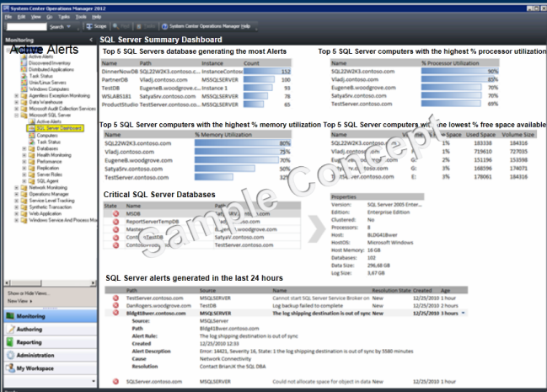Sort the databases table by Count column
This screenshot has width=547, height=392.
(251, 63)
